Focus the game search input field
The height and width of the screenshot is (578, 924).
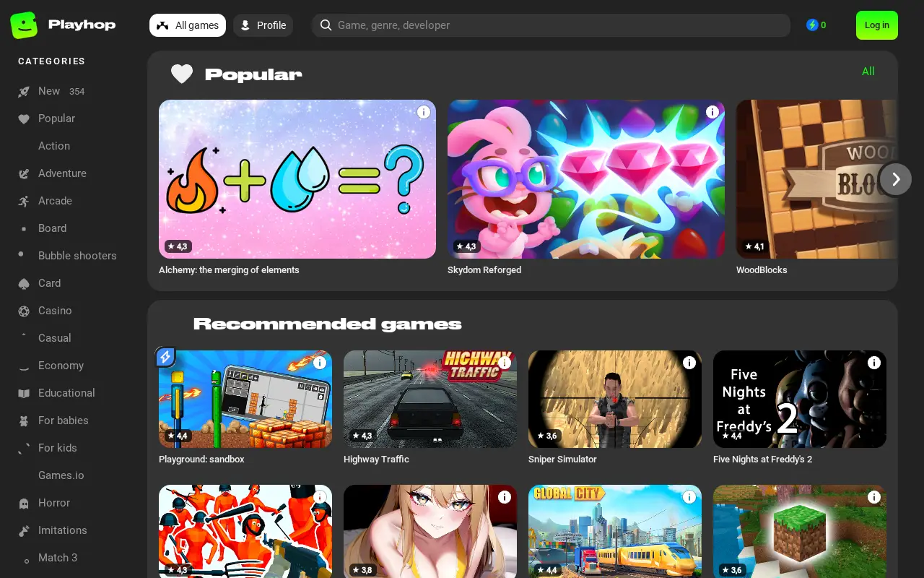point(551,25)
